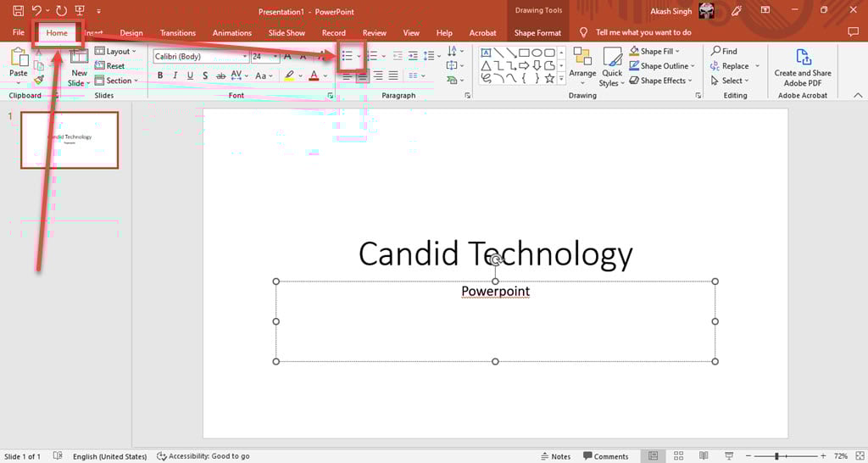
Task: Click Create and Share Adobe PDF
Action: click(803, 68)
